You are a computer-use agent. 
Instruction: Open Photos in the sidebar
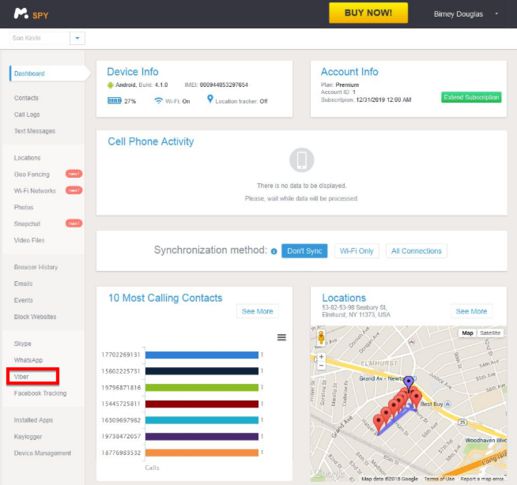(x=24, y=207)
